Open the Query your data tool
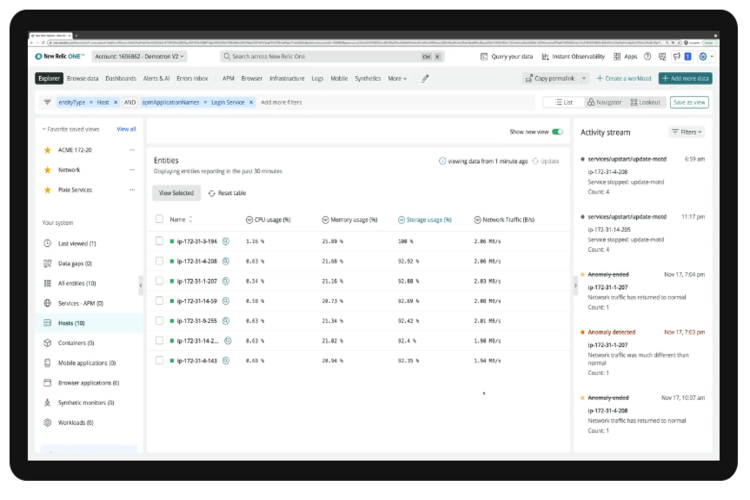Screen dimensions: 750x500 coord(507,56)
